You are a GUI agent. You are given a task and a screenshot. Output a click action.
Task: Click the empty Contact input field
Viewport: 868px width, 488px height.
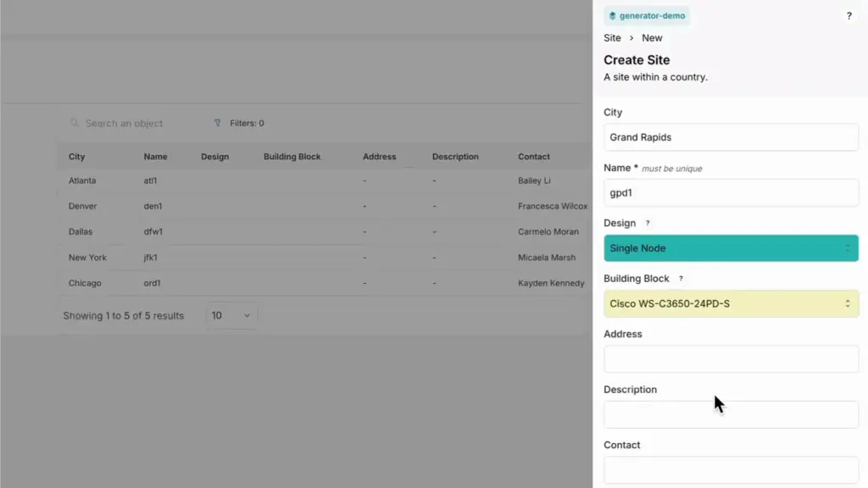pyautogui.click(x=732, y=469)
